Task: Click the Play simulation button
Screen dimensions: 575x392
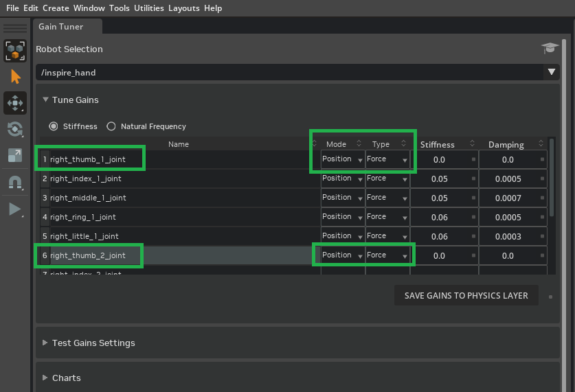Action: pos(15,209)
